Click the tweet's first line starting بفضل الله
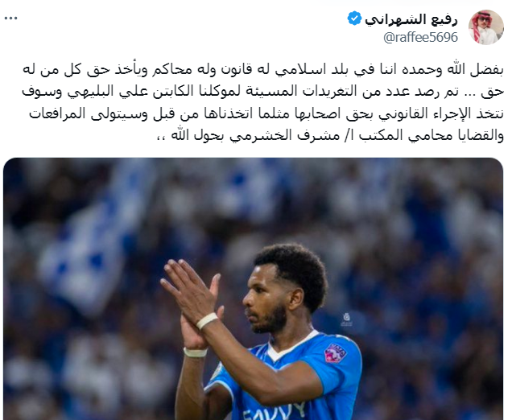 coord(263,70)
